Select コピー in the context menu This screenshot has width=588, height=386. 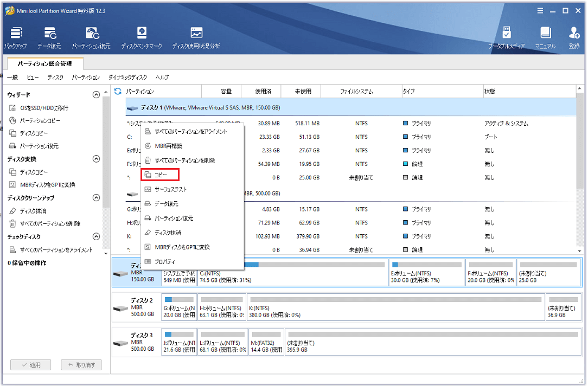160,175
